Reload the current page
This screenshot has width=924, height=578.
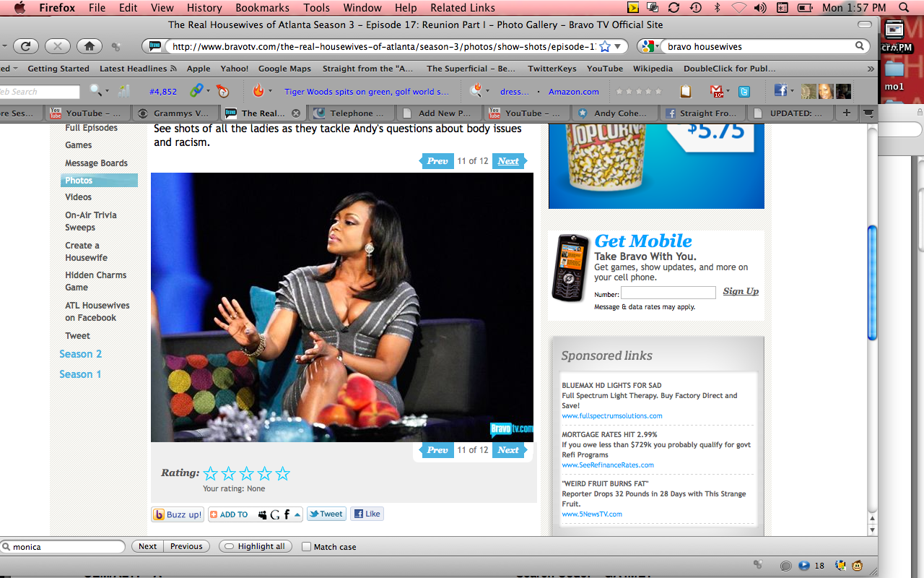(x=25, y=46)
